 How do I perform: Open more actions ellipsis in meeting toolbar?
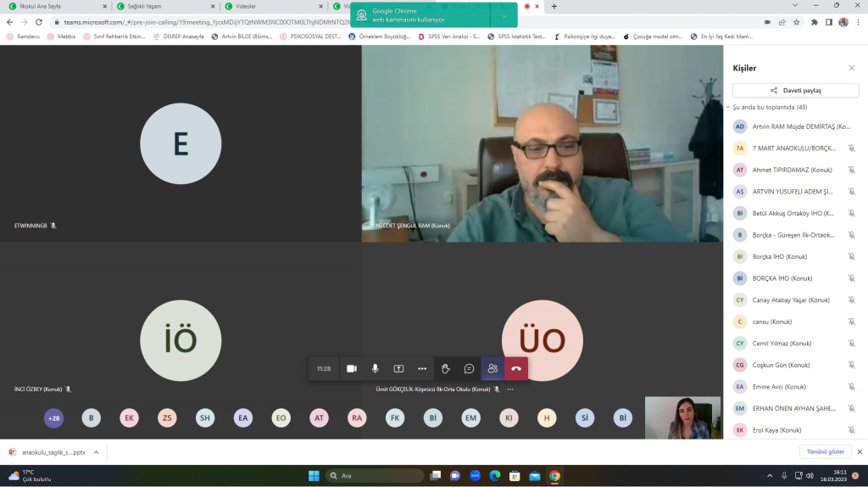click(422, 369)
